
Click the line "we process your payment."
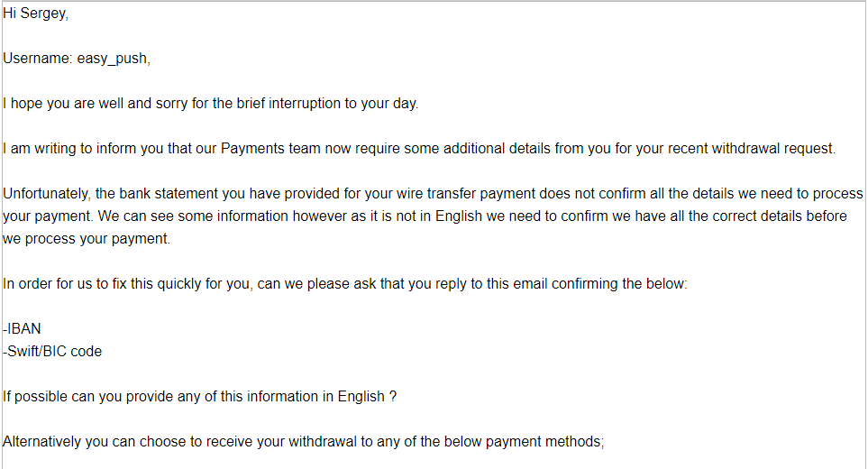click(87, 239)
